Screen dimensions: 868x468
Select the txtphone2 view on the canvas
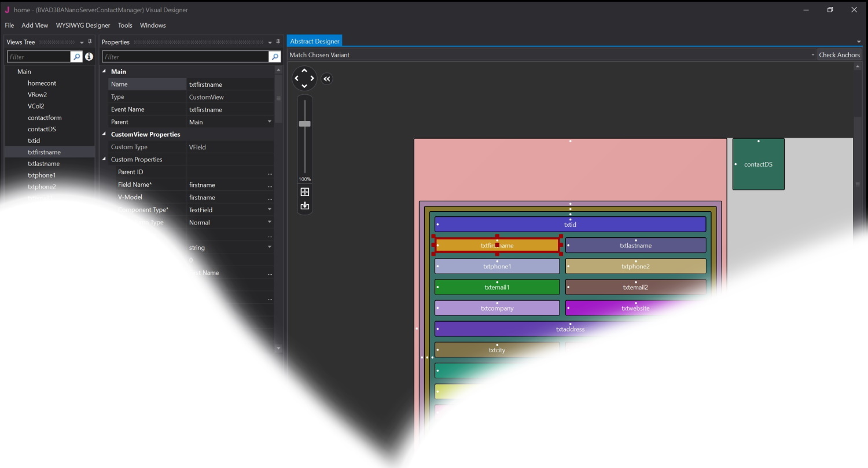[x=635, y=267]
